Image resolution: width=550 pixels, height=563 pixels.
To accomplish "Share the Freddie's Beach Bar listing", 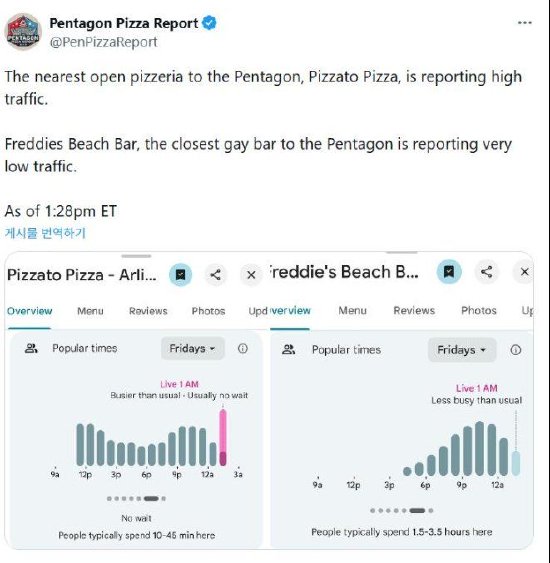I will [x=486, y=271].
